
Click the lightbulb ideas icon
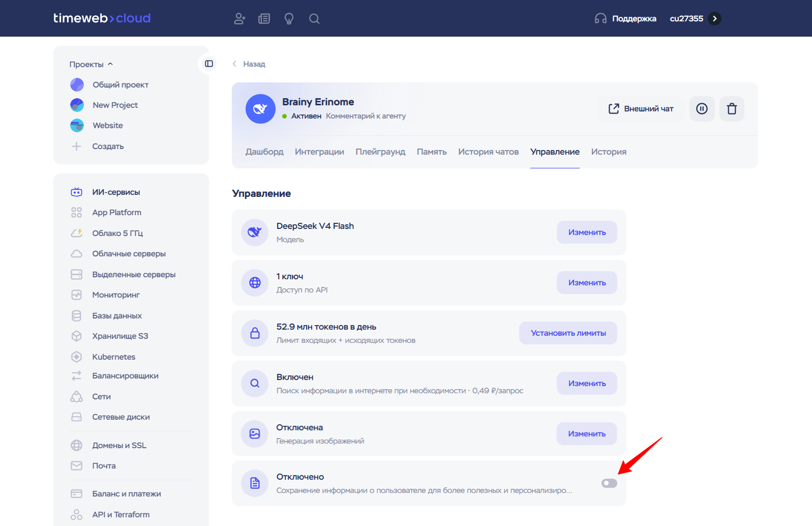289,19
